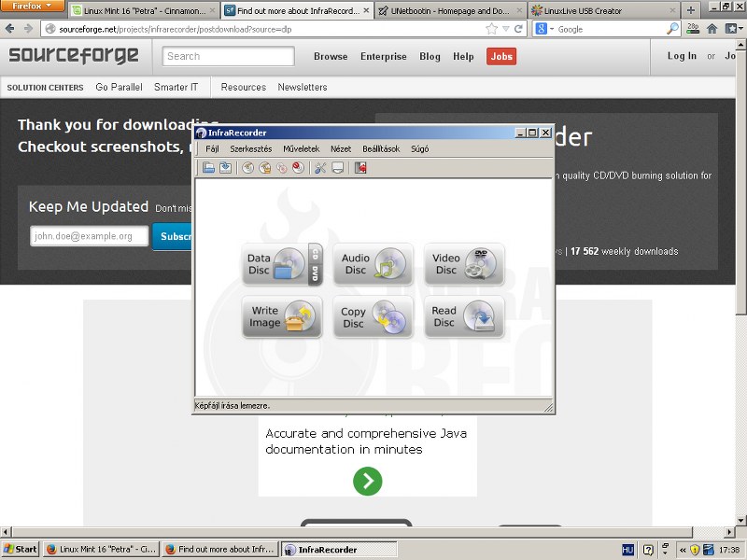Burn compilation disc icon in InfraRecorder toolbar
This screenshot has height=560, width=747.
tap(247, 168)
